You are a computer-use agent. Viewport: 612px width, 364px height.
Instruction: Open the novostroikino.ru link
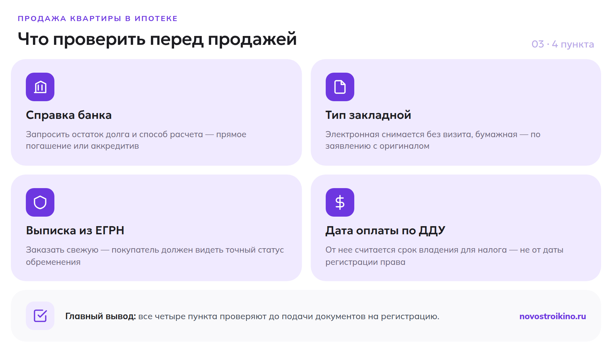click(552, 316)
